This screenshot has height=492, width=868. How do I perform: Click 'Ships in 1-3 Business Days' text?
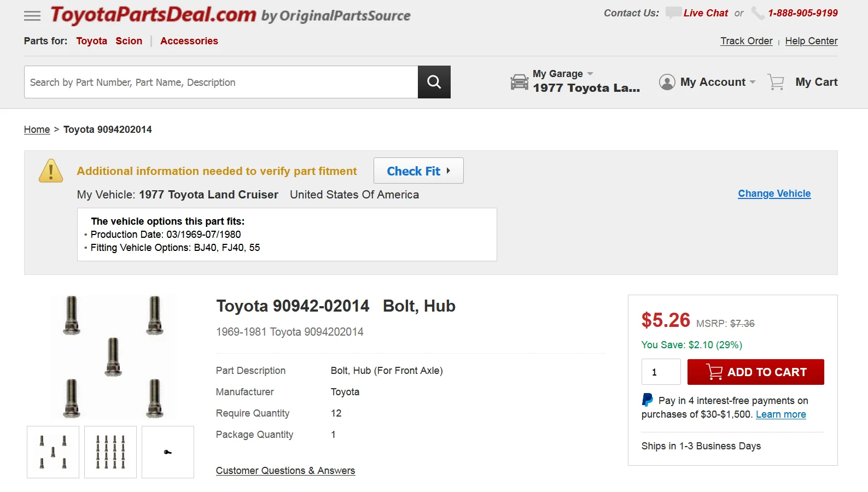(x=701, y=446)
